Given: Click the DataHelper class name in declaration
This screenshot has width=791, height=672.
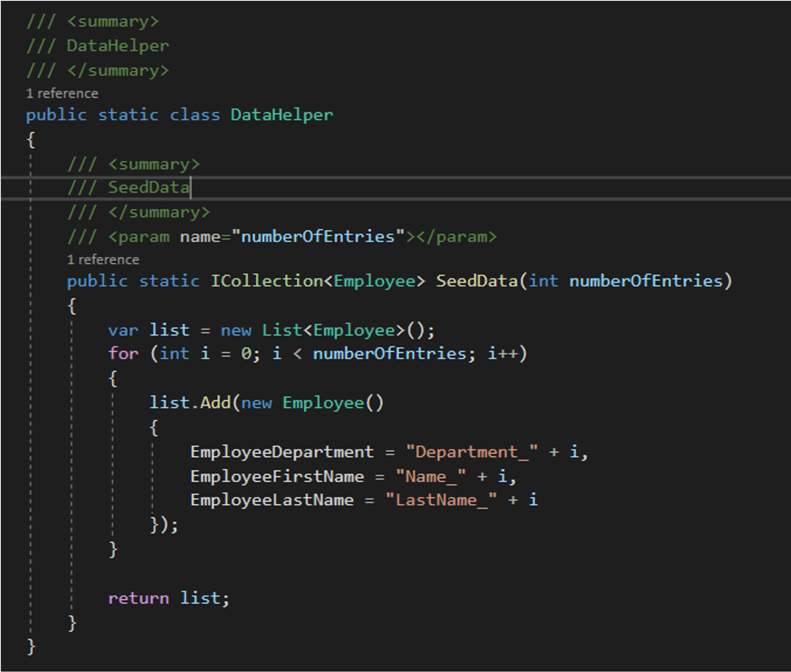Looking at the screenshot, I should (x=281, y=115).
